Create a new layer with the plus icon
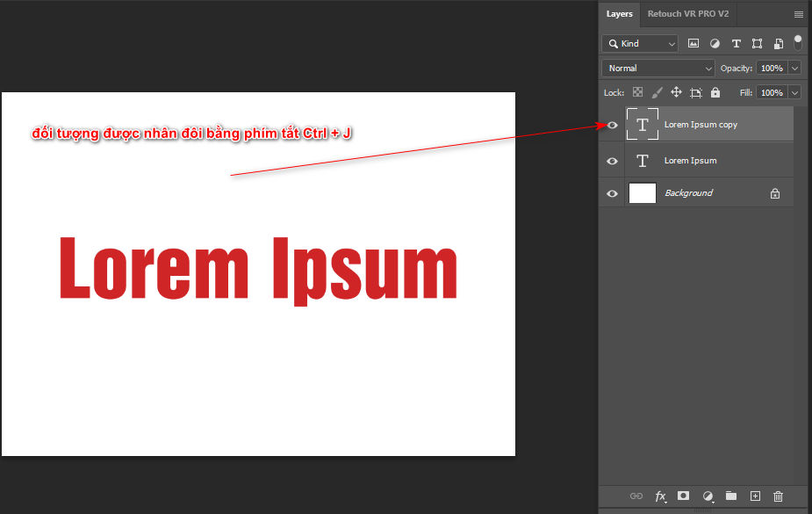812x514 pixels. point(754,496)
